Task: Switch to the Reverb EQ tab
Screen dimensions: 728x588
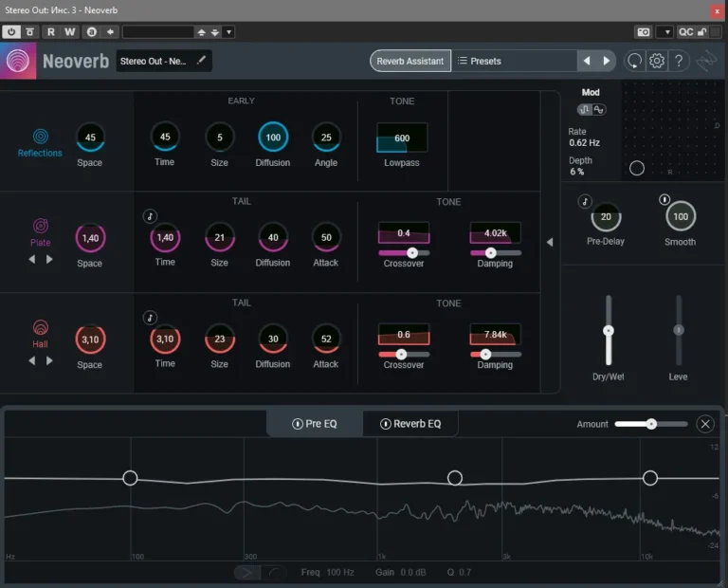Action: click(410, 424)
